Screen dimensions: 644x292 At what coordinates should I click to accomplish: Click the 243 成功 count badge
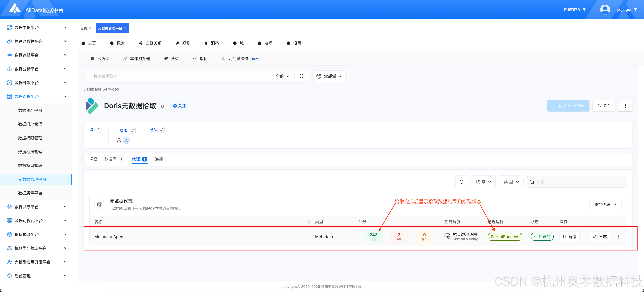pyautogui.click(x=373, y=236)
